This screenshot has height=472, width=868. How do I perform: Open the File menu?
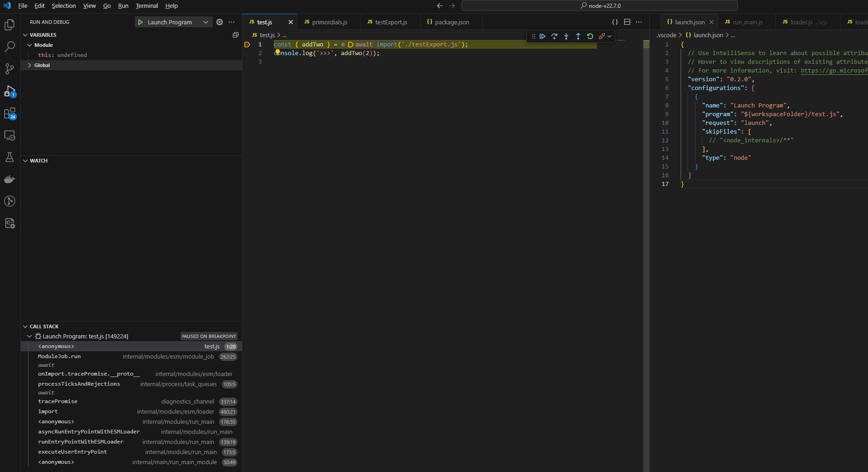click(x=23, y=6)
